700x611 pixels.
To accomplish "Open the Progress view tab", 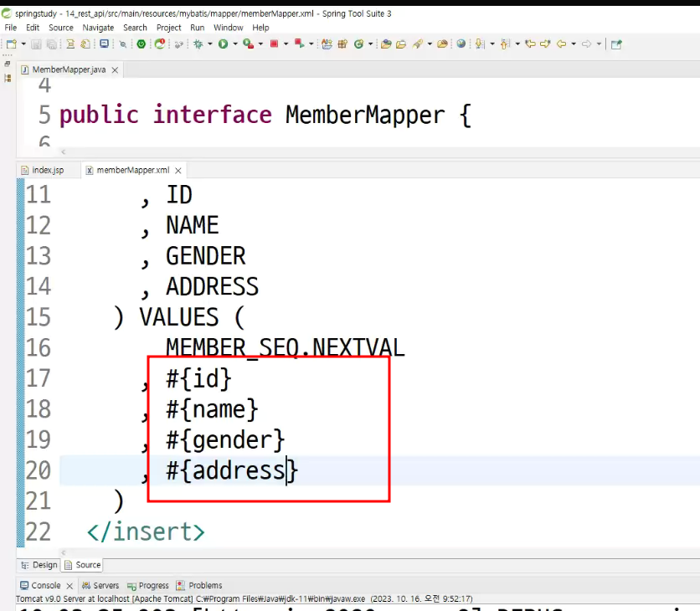I will [147, 585].
